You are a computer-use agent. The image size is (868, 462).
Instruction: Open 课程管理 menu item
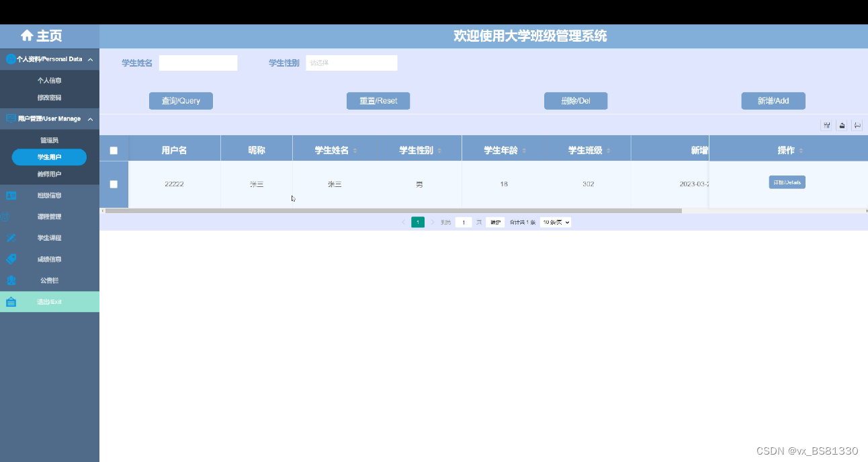point(49,217)
